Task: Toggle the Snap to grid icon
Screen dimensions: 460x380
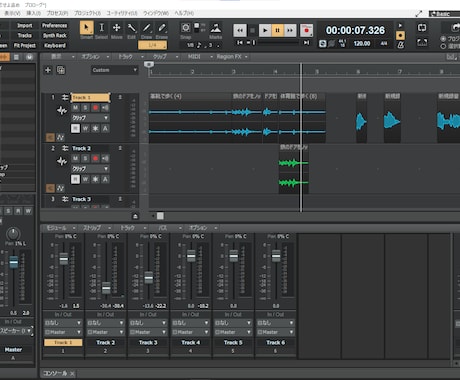Action: click(186, 27)
